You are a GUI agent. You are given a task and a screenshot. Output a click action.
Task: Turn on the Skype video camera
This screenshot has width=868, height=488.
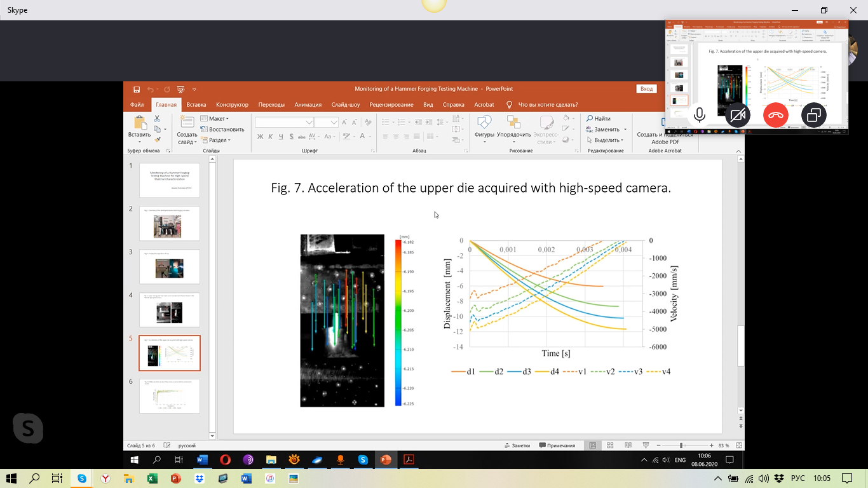pyautogui.click(x=738, y=115)
